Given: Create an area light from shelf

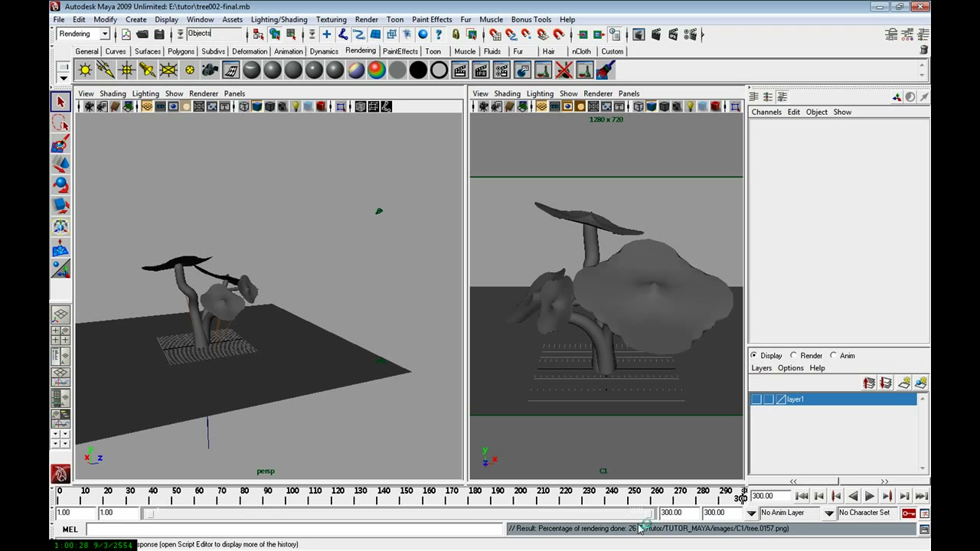Looking at the screenshot, I should (168, 70).
